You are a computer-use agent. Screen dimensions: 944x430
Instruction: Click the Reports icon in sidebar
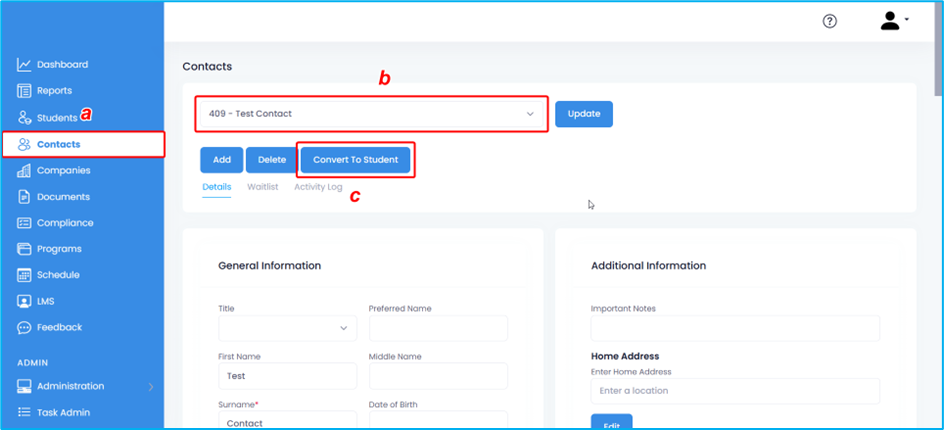(x=24, y=91)
